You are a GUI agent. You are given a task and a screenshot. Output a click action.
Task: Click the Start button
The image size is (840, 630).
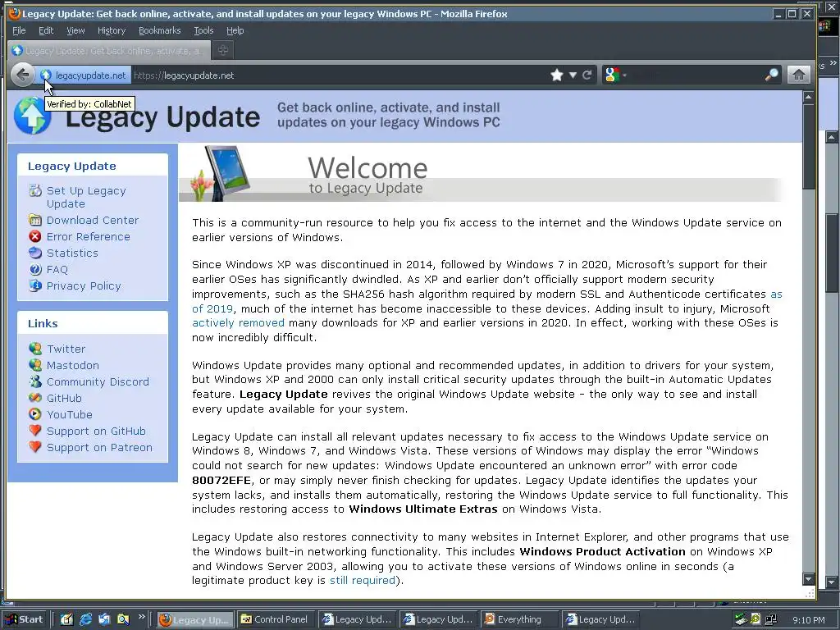point(25,619)
